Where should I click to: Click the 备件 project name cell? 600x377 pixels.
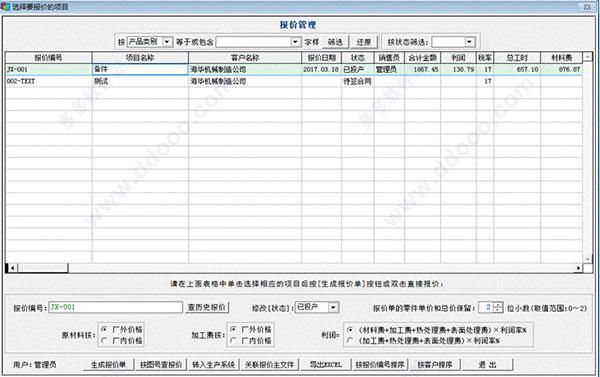[140, 69]
